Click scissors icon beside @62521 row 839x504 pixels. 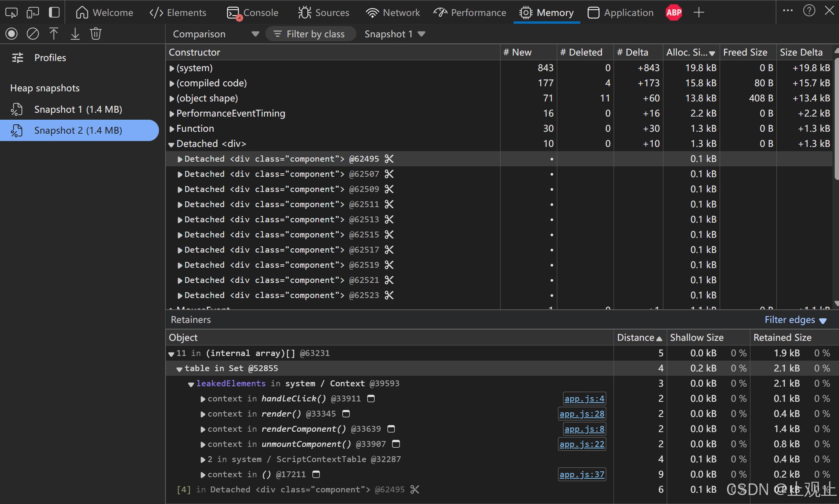(389, 280)
